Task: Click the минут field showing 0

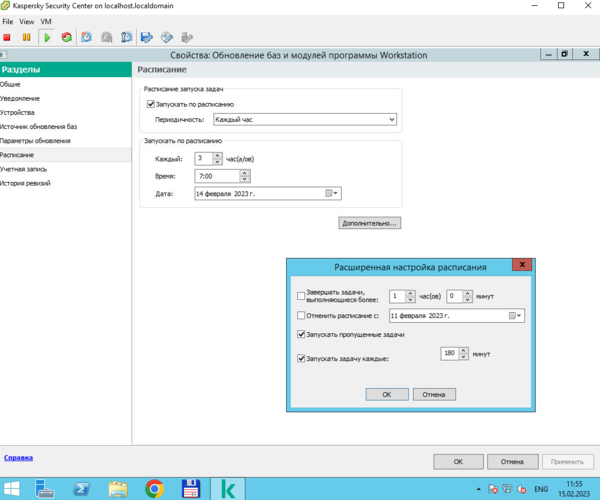Action: click(x=455, y=296)
